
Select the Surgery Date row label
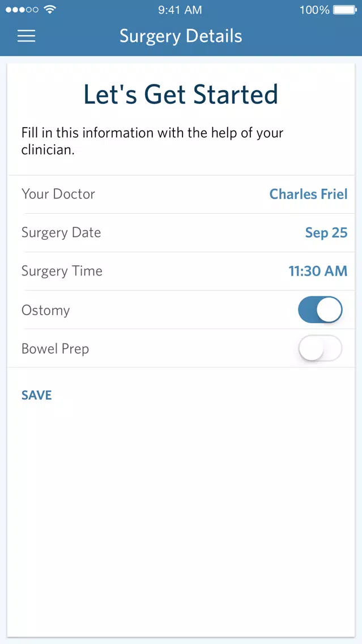[x=61, y=232]
